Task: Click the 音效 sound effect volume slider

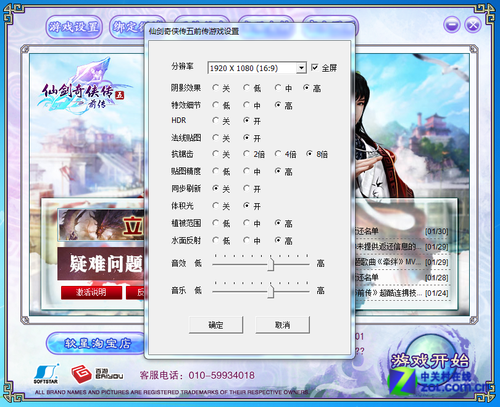Action: pos(261,263)
